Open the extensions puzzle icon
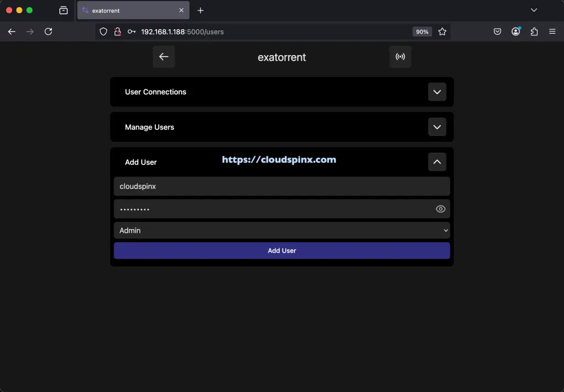 coord(534,31)
